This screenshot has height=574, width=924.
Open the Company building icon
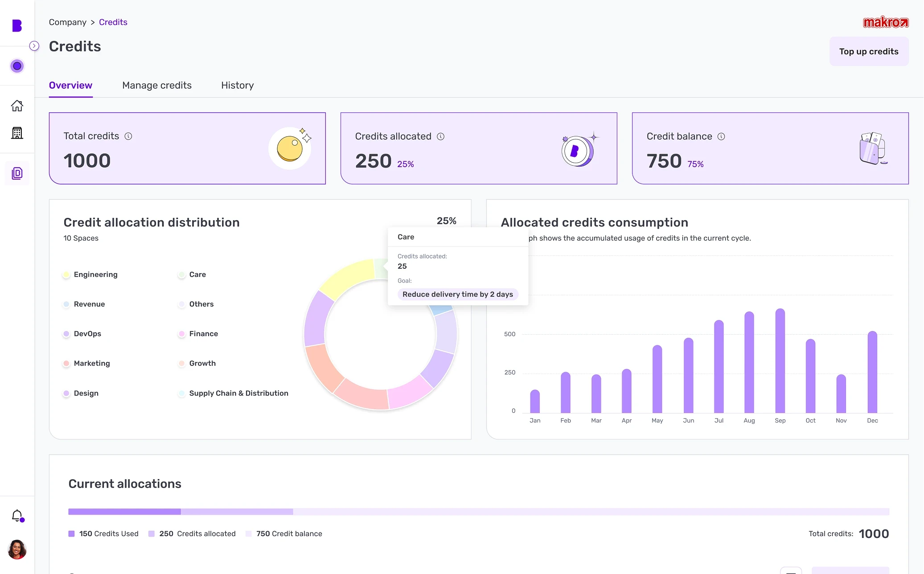click(17, 133)
